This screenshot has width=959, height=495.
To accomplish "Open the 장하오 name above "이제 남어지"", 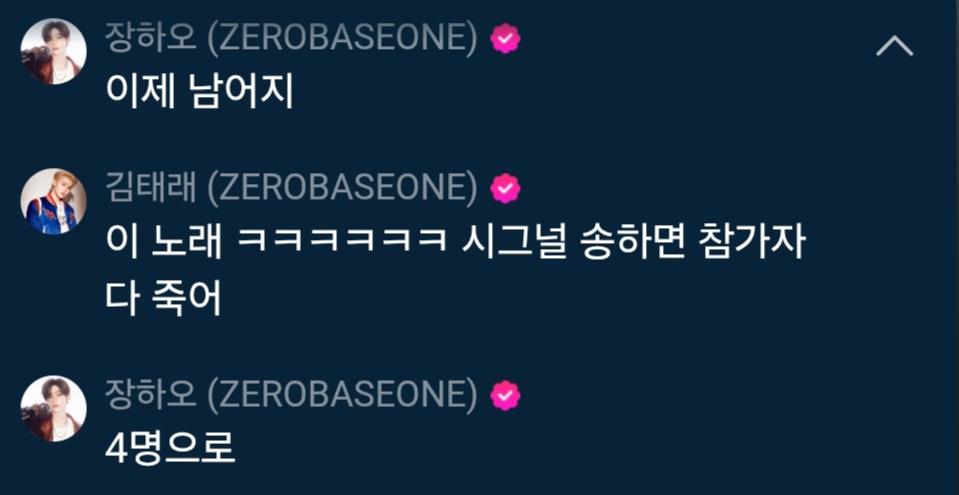I will click(x=151, y=39).
